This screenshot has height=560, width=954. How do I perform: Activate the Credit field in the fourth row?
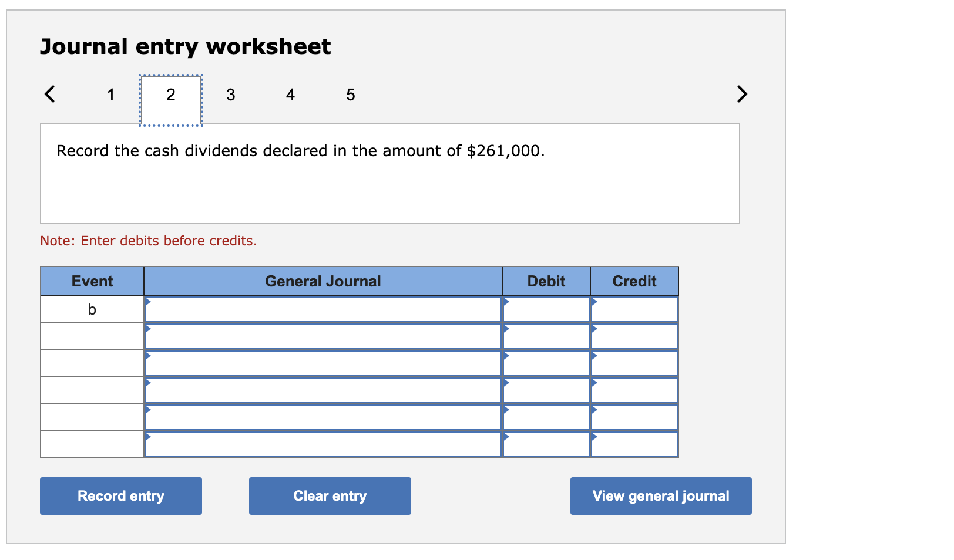click(x=634, y=390)
